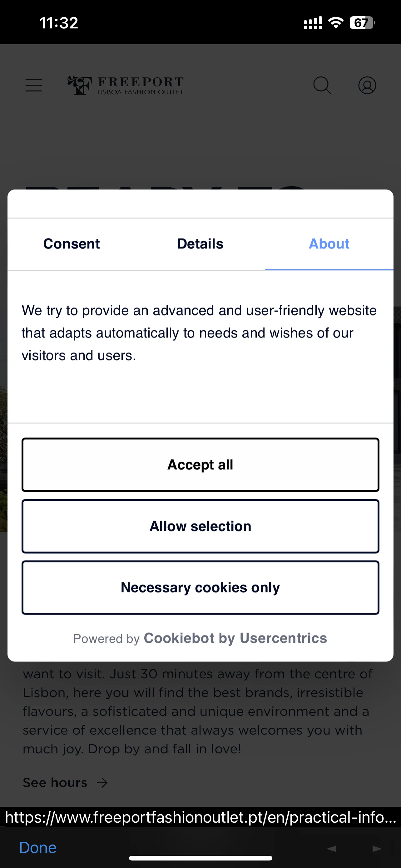Select the About tab
Viewport: 401px width, 868px height.
(329, 244)
